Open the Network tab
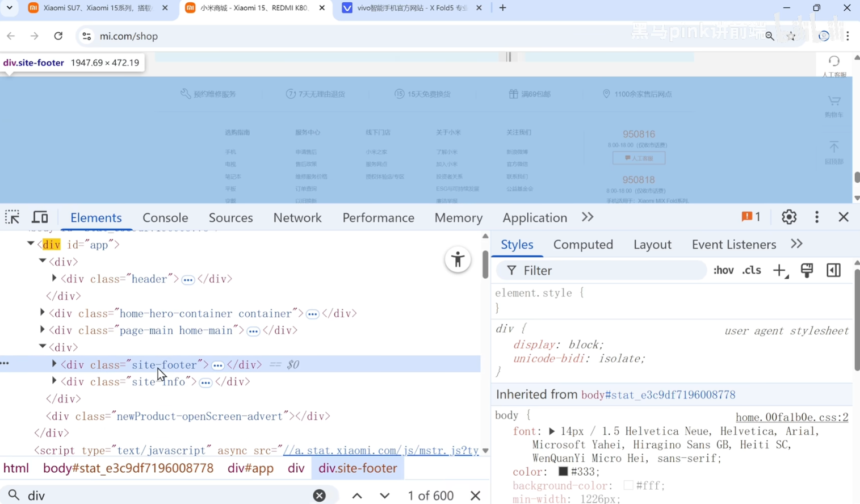 297,217
